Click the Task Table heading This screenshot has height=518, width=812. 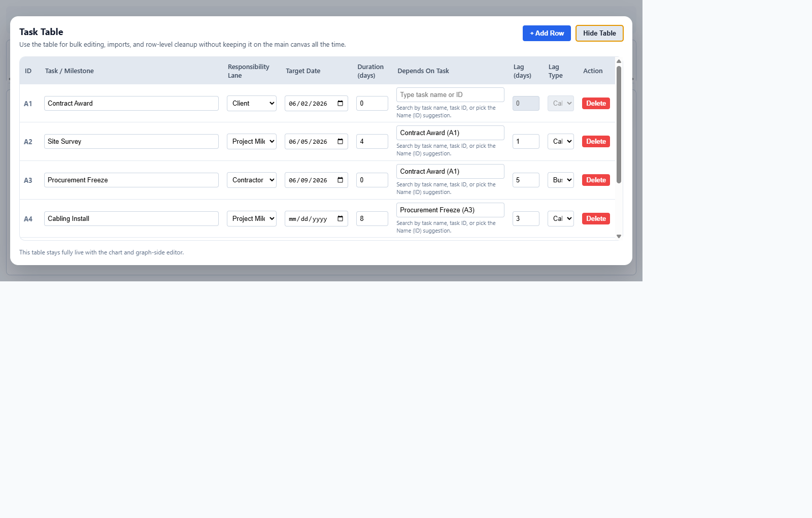[x=41, y=31]
